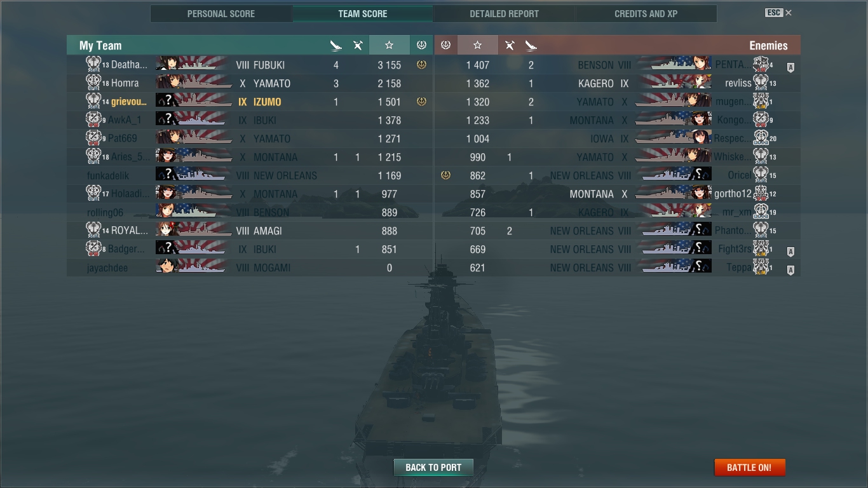Sort My Team by star XP column
This screenshot has width=868, height=488.
pos(389,45)
